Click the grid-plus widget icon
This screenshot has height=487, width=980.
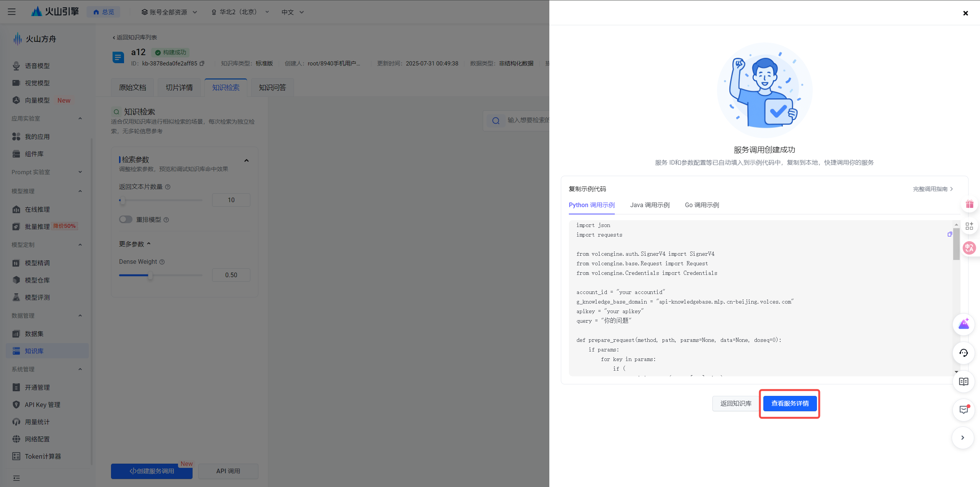[x=969, y=226]
